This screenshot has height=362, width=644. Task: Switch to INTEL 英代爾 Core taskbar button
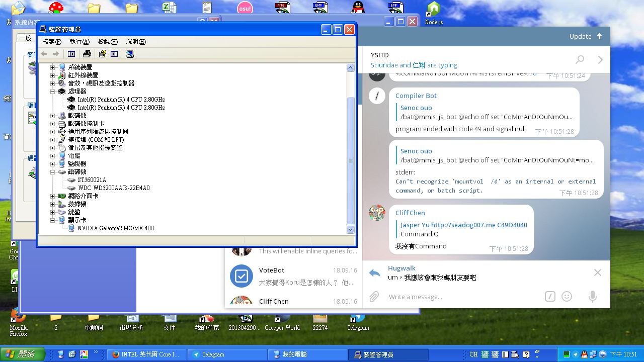pyautogui.click(x=147, y=354)
